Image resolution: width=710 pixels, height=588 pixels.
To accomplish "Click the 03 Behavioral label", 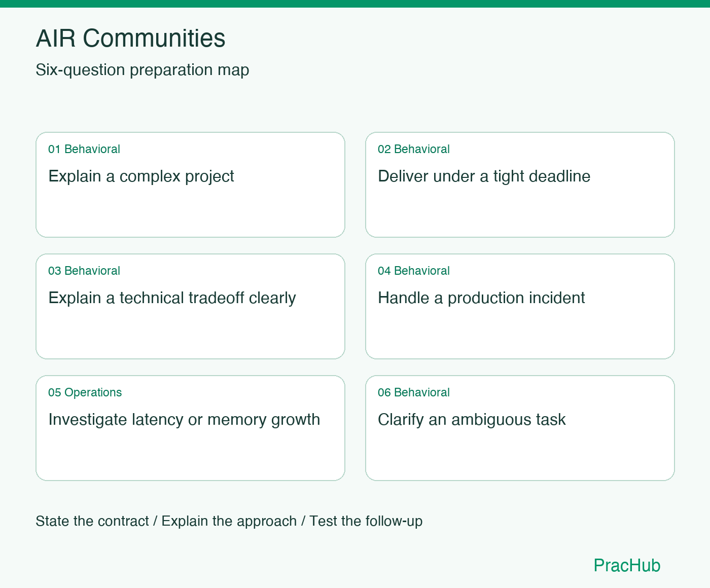I will 84,271.
